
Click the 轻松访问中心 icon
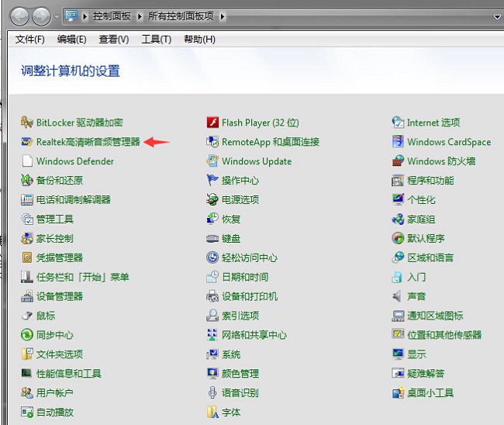coord(212,257)
